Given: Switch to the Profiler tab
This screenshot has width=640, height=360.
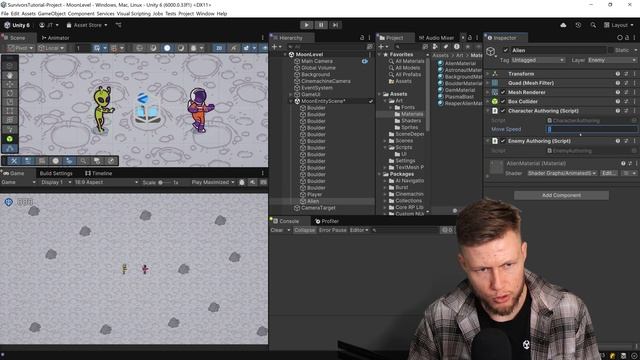Looking at the screenshot, I should pyautogui.click(x=327, y=221).
